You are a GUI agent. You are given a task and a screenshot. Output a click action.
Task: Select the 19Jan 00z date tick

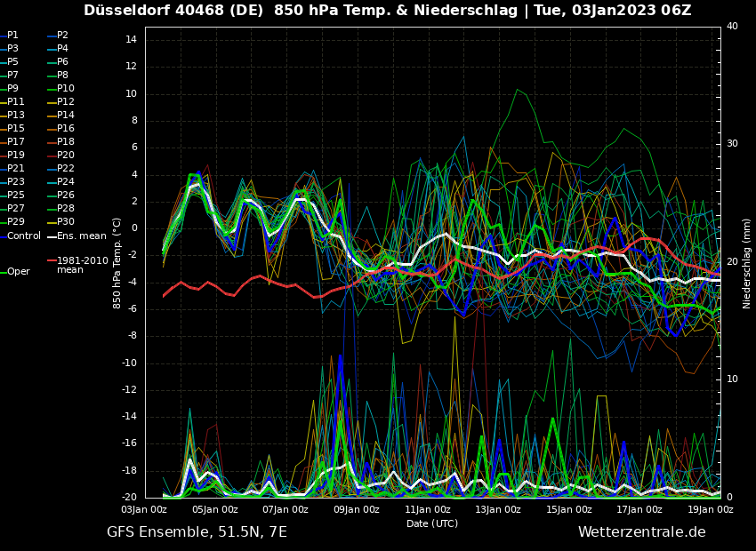711,510
